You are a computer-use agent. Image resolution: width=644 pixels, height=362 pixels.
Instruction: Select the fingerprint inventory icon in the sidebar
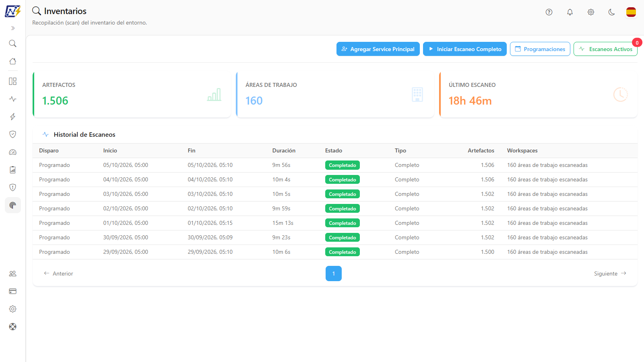click(13, 205)
